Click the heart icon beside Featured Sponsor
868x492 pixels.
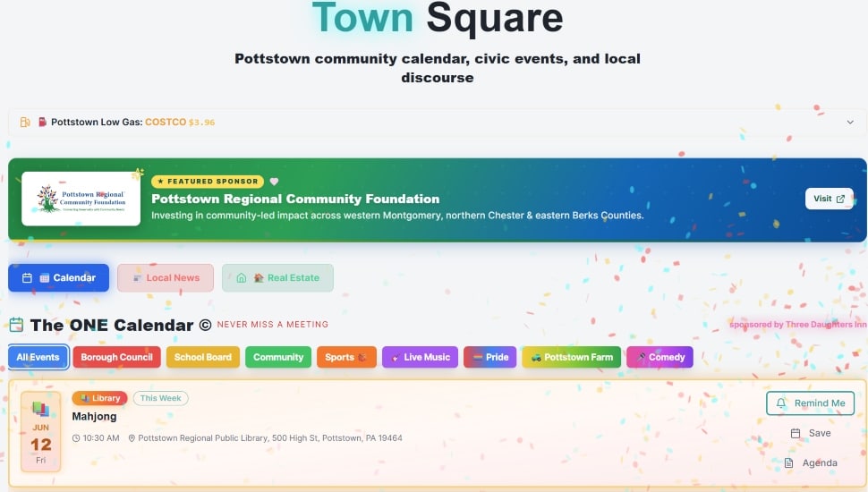coord(274,181)
